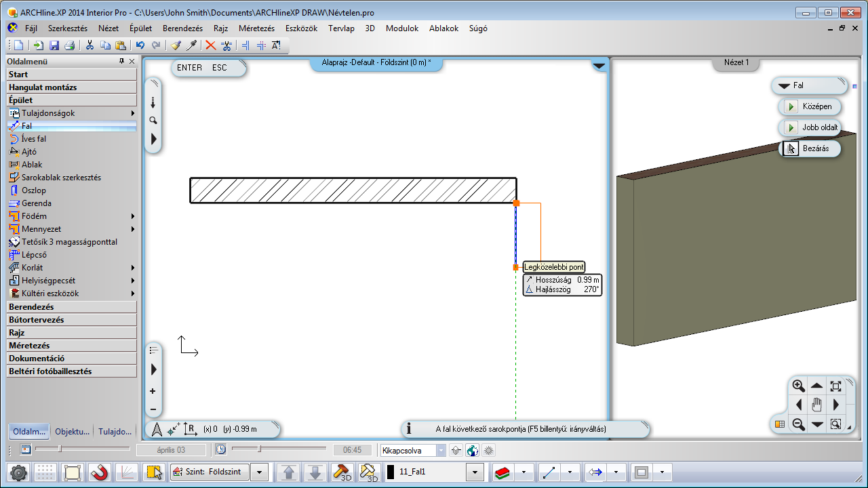868x488 pixels.
Task: Fit view with the zoom extents icon
Action: tap(836, 386)
